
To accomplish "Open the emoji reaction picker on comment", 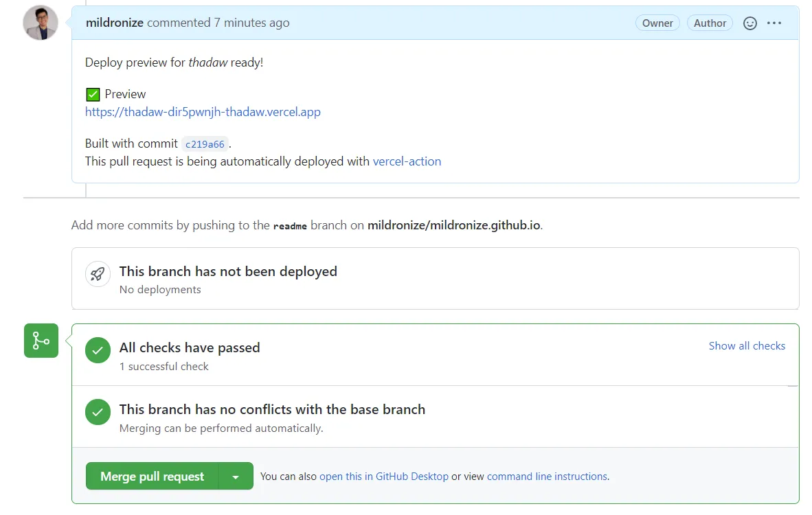I will [750, 23].
